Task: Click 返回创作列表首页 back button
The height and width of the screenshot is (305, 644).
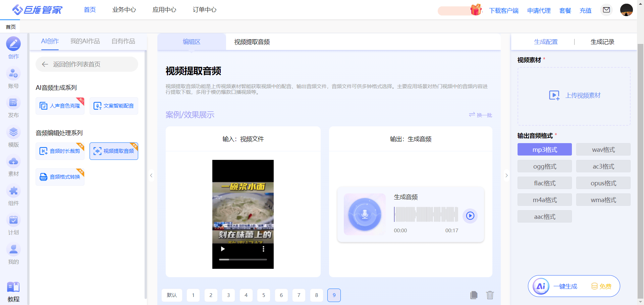Action: coord(87,64)
